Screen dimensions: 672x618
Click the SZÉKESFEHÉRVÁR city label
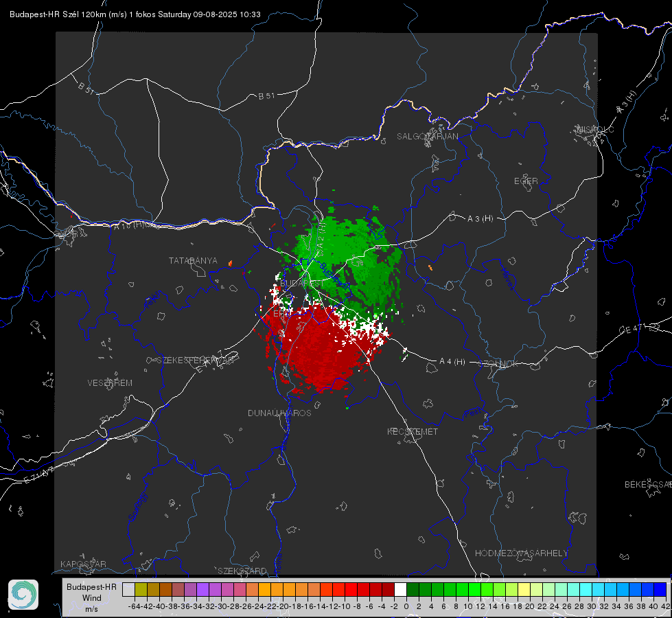(x=195, y=360)
